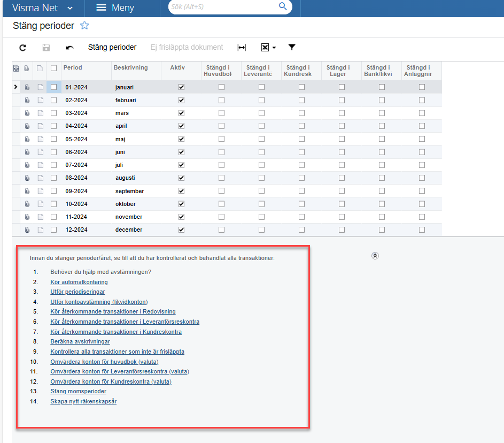Open the Skapa nytt räkenskapsår link
This screenshot has height=443, width=504.
[x=83, y=401]
